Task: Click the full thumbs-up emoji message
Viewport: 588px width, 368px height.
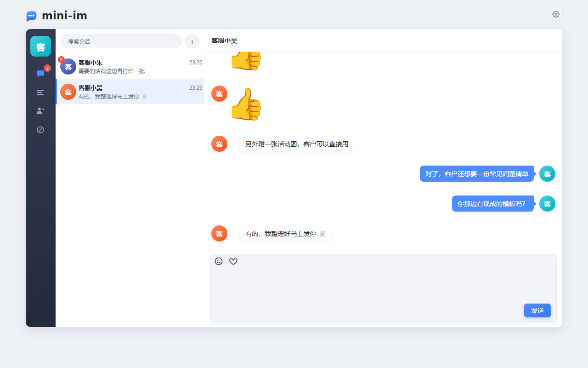Action: (x=246, y=104)
